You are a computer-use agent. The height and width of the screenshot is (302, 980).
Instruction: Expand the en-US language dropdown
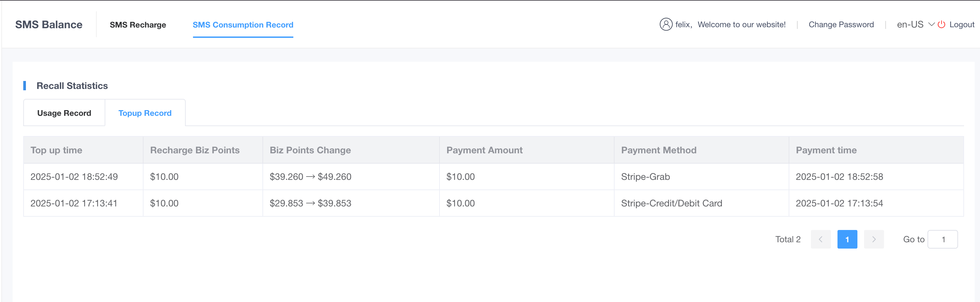pyautogui.click(x=910, y=24)
